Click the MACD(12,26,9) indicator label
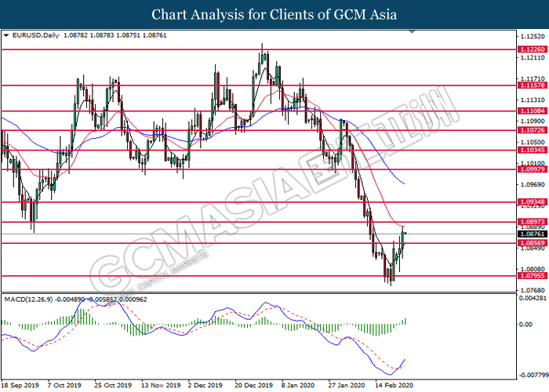This screenshot has width=549, height=392. (x=28, y=299)
